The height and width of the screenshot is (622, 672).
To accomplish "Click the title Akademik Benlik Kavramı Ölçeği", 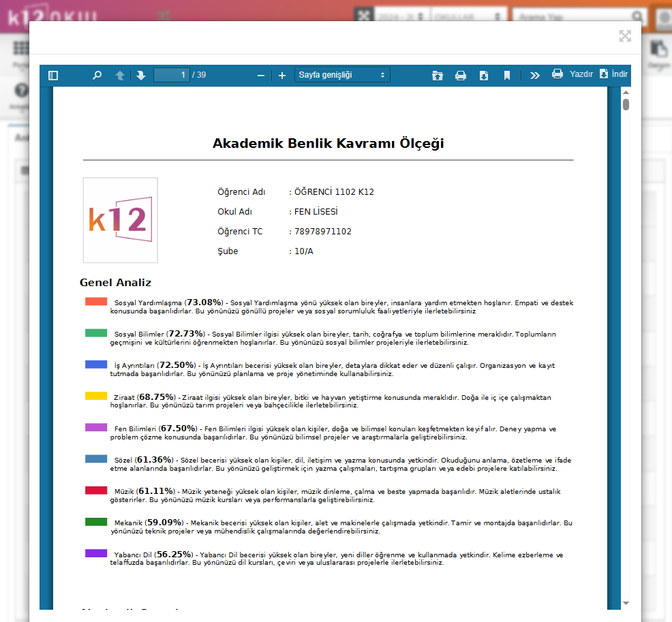I will pyautogui.click(x=329, y=143).
